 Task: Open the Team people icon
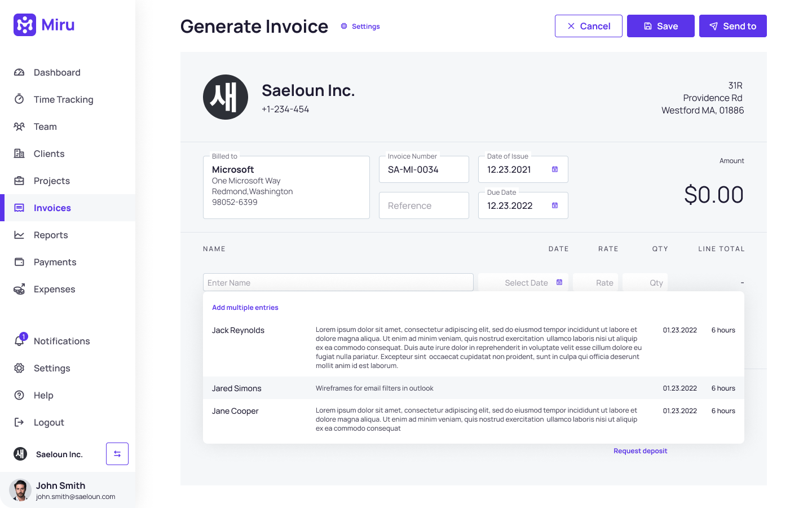point(19,126)
